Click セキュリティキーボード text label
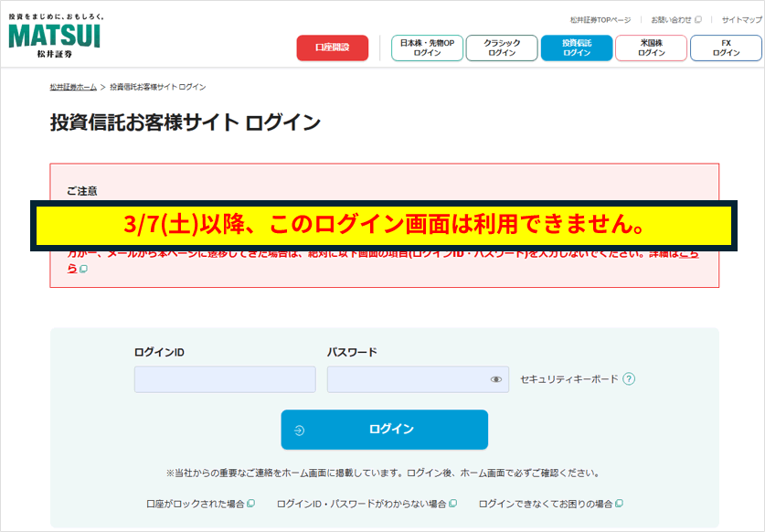Image resolution: width=765 pixels, height=532 pixels. click(x=568, y=379)
